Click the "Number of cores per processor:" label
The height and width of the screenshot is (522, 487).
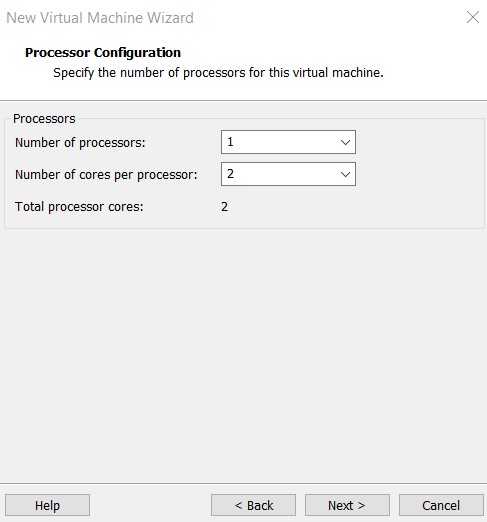(106, 175)
